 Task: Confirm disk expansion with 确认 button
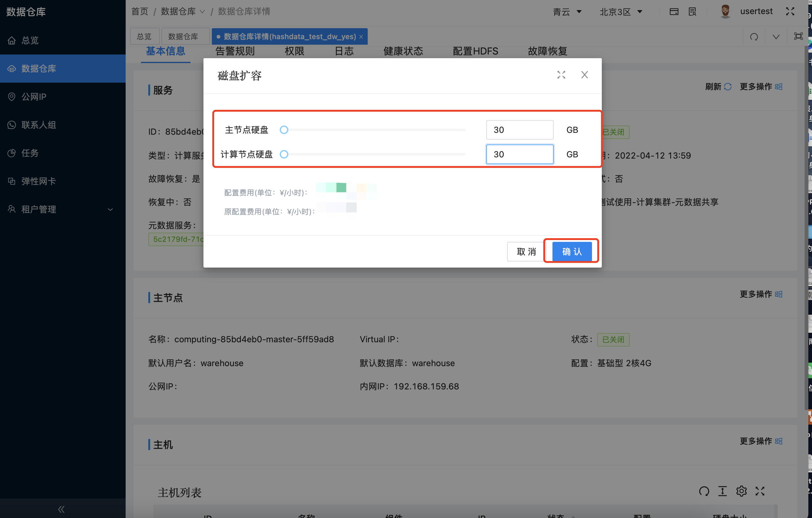point(571,251)
